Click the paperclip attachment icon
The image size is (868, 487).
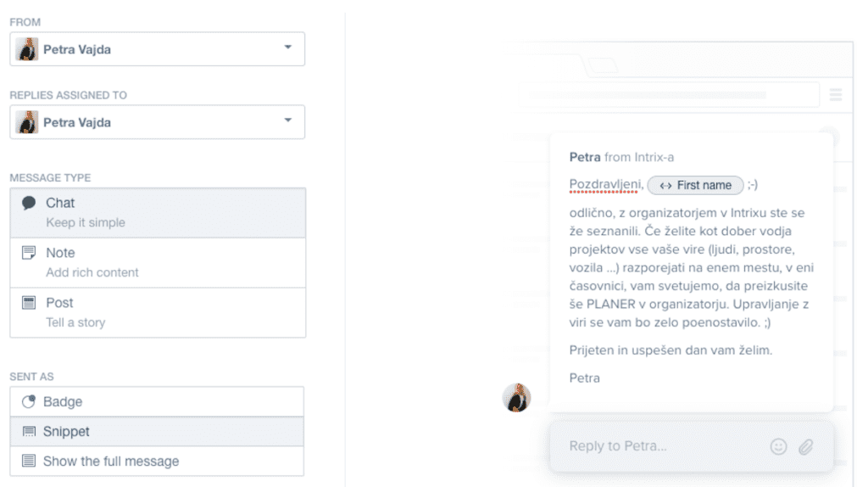[806, 446]
